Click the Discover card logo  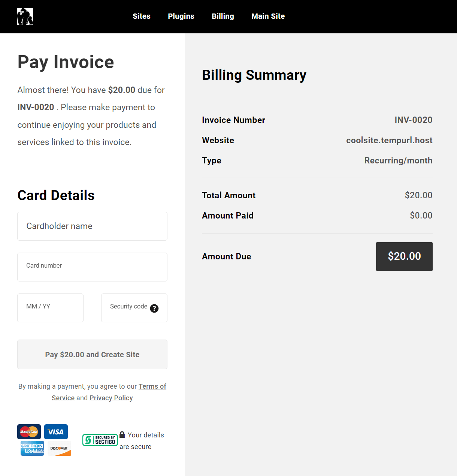[59, 448]
